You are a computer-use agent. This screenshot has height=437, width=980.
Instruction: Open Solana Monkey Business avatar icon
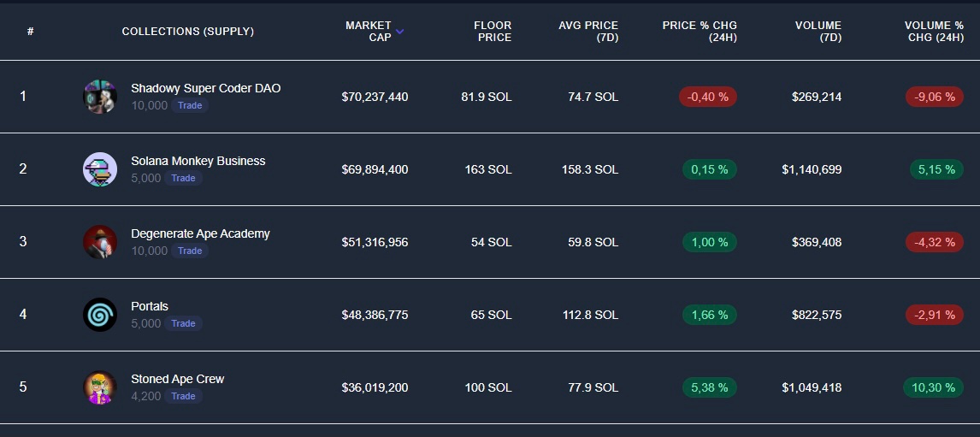[100, 169]
